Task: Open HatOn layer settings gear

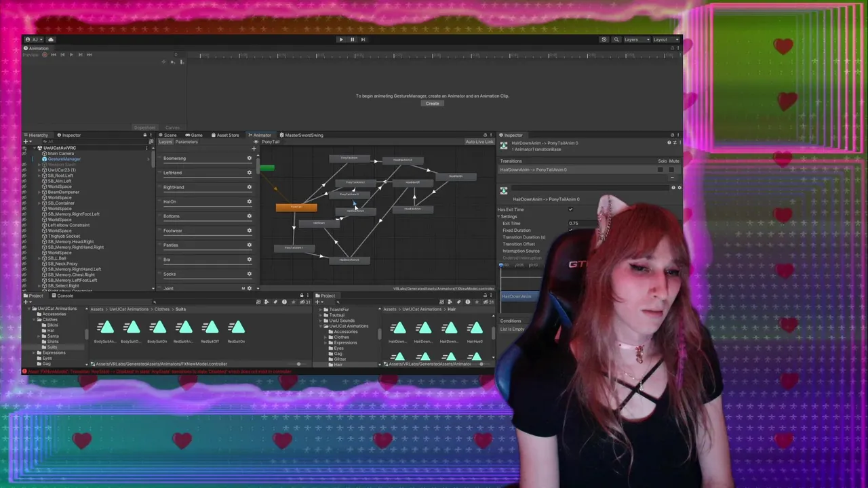Action: click(249, 201)
